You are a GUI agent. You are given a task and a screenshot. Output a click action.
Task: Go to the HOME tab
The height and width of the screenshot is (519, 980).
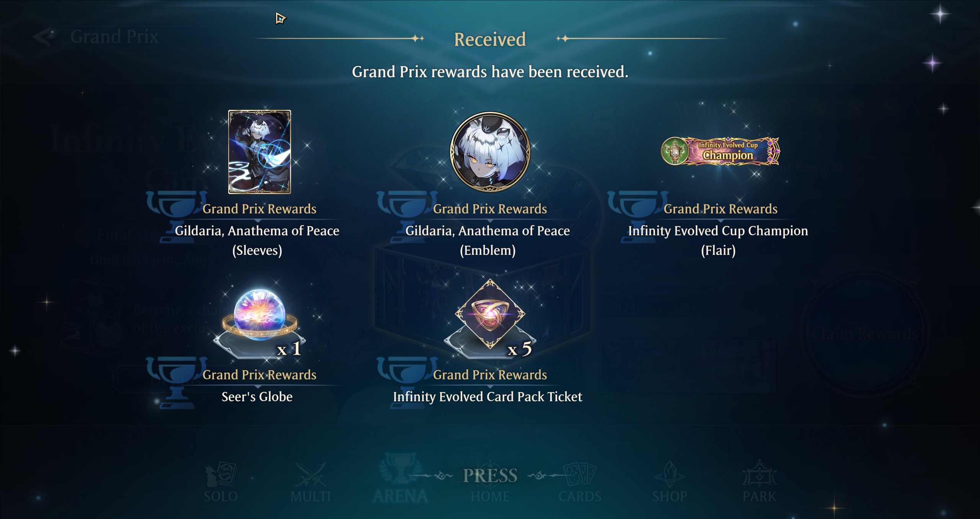(490, 496)
